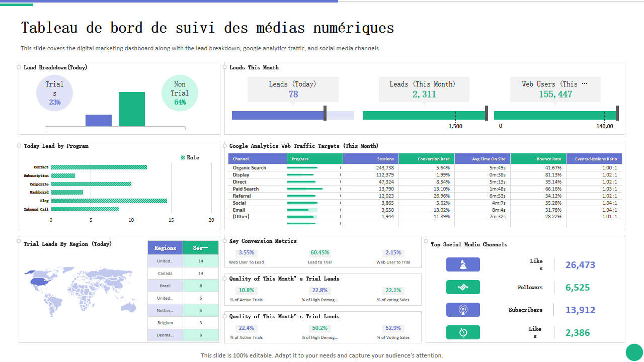Click ratio value 1.03 :1
The width and height of the screenshot is (644, 362).
[609, 189]
